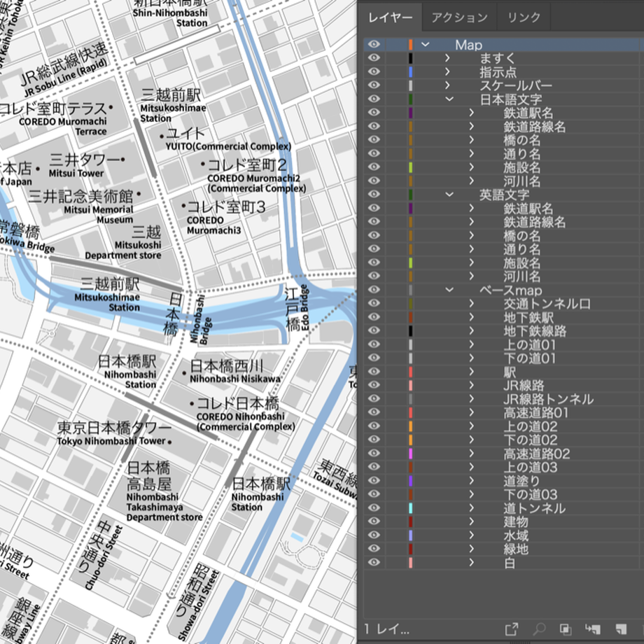Hide the 建物 layer
The width and height of the screenshot is (644, 644).
(x=374, y=521)
